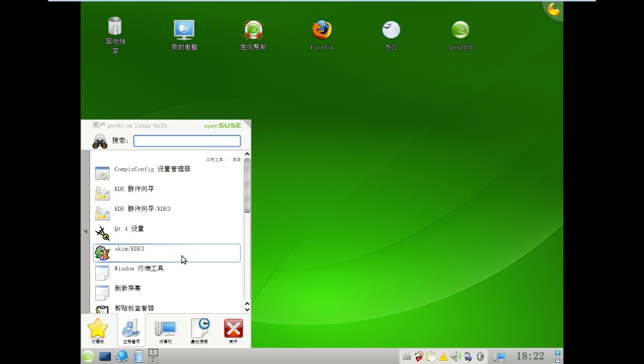Open Klipper clipboard tray icon
Image resolution: width=644 pixels, height=364 pixels.
431,356
